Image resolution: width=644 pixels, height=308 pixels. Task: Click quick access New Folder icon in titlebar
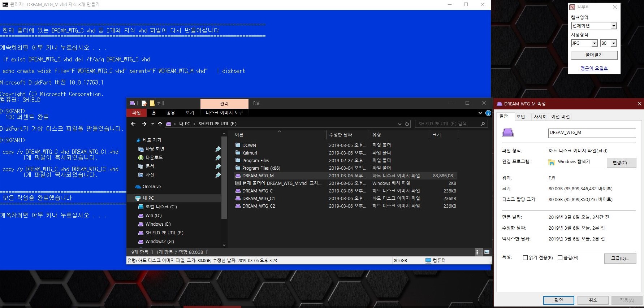pos(152,103)
